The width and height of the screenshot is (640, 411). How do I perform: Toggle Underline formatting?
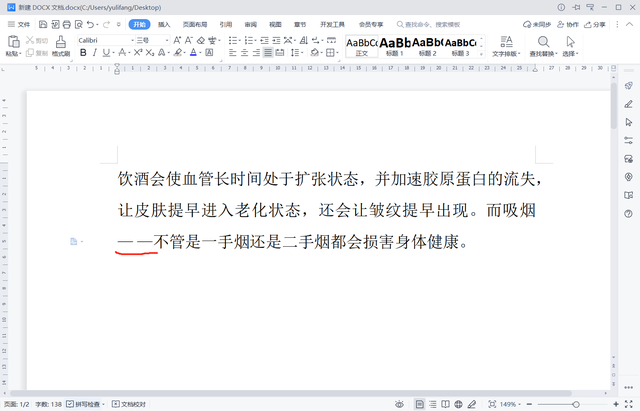click(x=106, y=52)
